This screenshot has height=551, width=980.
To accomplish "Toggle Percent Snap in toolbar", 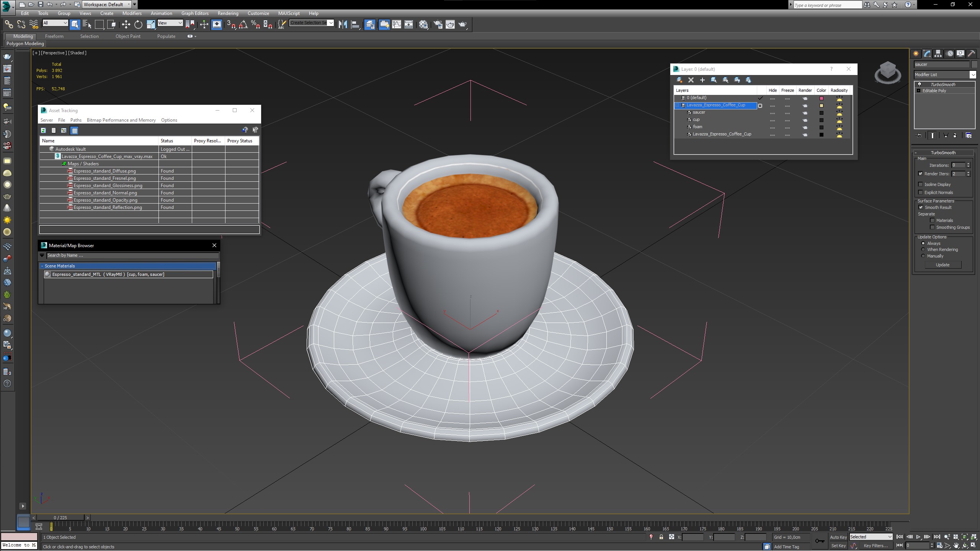I will point(255,24).
